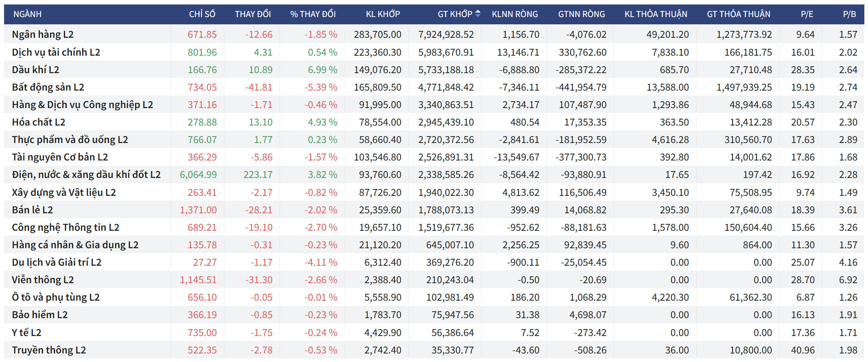Open the Ngân hàng L2 sector row
The width and height of the screenshot is (868, 362).
point(43,35)
